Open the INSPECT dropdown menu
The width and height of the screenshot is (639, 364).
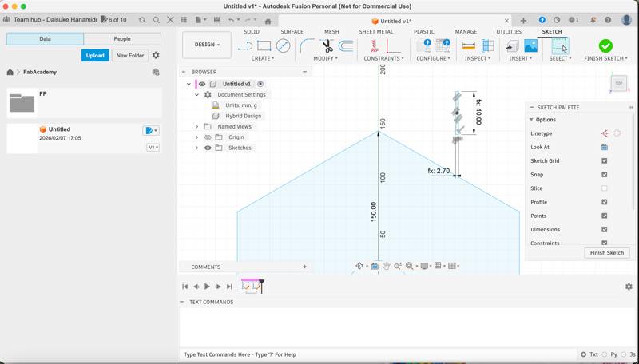[477, 58]
